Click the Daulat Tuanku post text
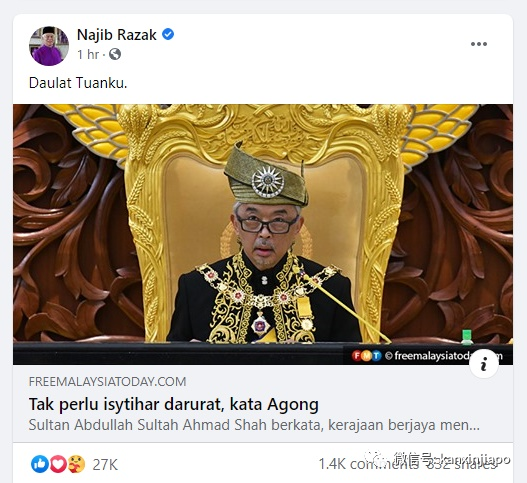527x483 pixels. click(78, 83)
